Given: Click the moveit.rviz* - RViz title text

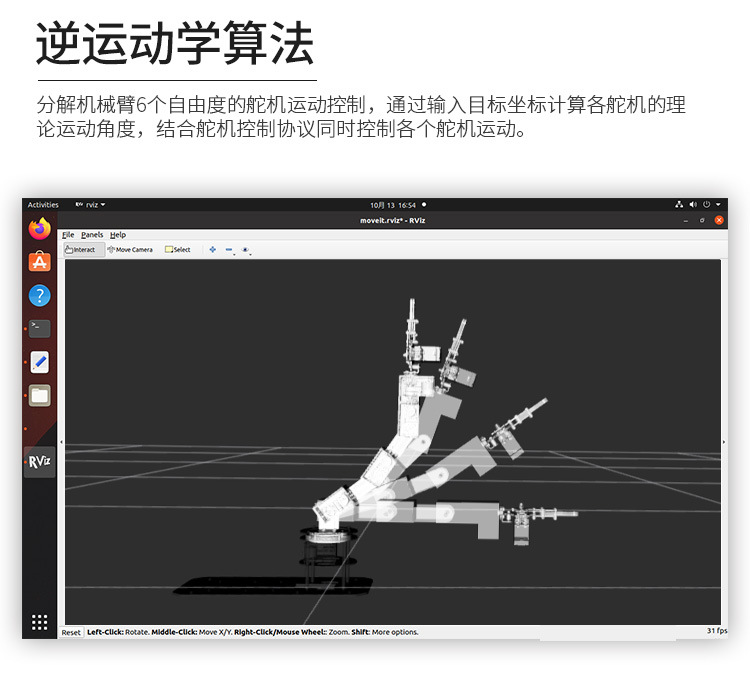Looking at the screenshot, I should (392, 221).
